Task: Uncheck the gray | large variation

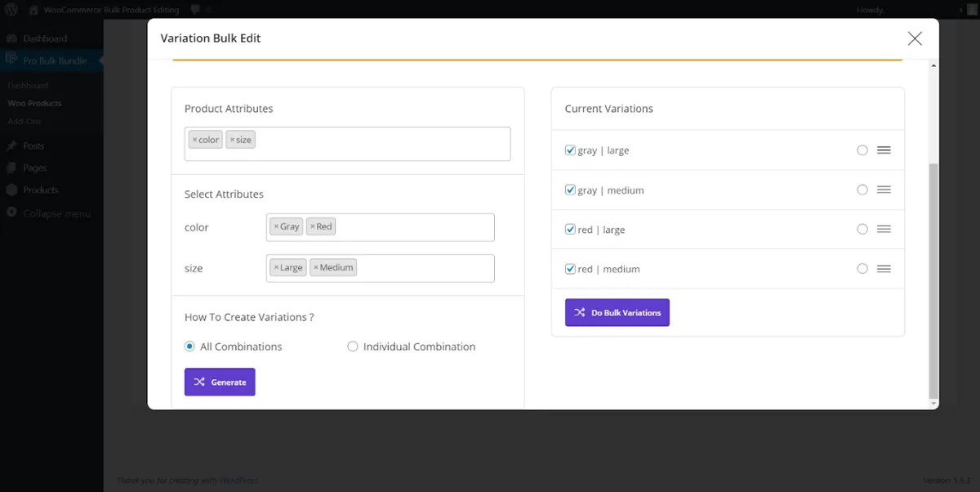Action: [x=569, y=150]
